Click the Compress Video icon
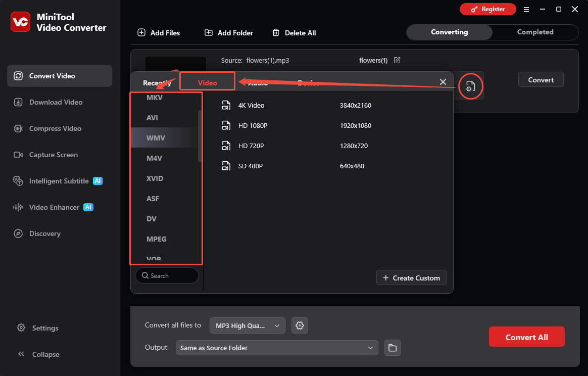 (x=18, y=128)
